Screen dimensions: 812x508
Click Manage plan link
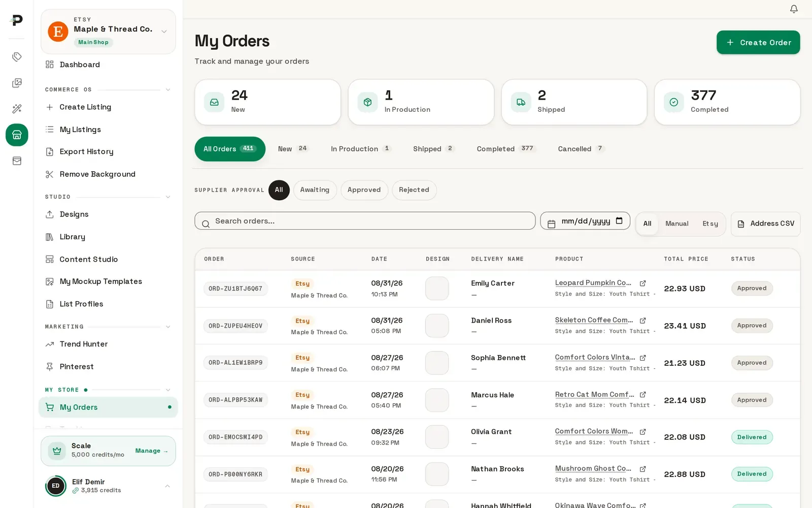point(151,451)
